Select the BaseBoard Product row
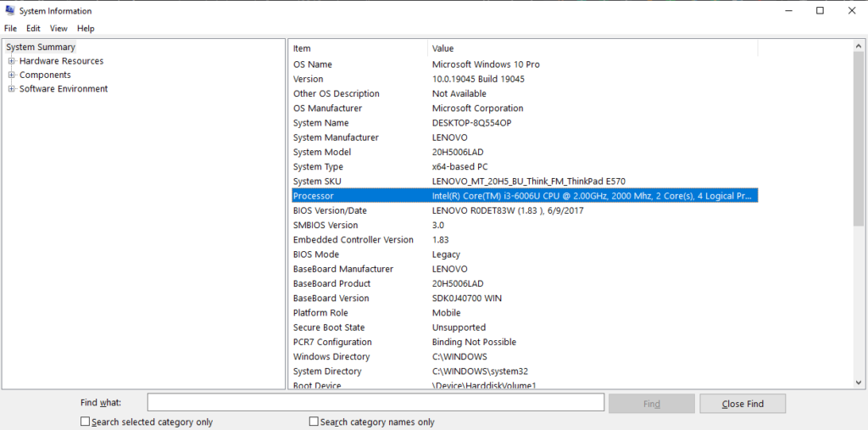This screenshot has height=430, width=868. point(525,284)
